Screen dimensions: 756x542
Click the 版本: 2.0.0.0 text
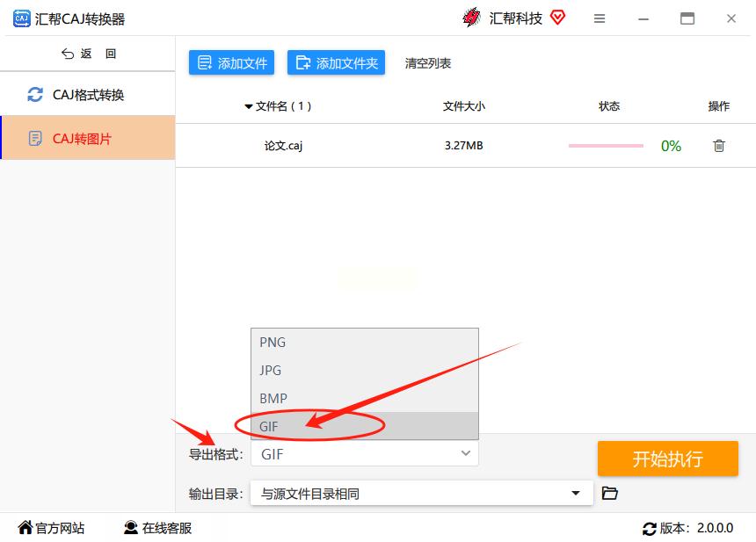click(x=696, y=528)
